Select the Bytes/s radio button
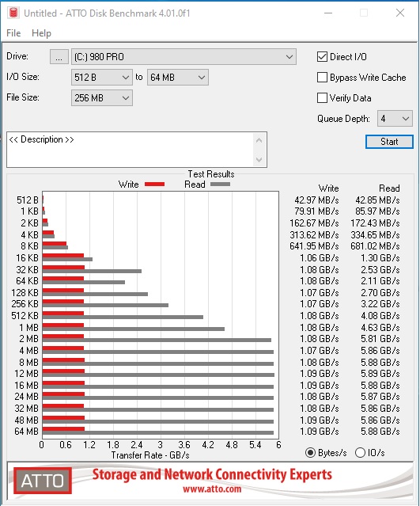Image resolution: width=420 pixels, height=506 pixels. [x=310, y=453]
